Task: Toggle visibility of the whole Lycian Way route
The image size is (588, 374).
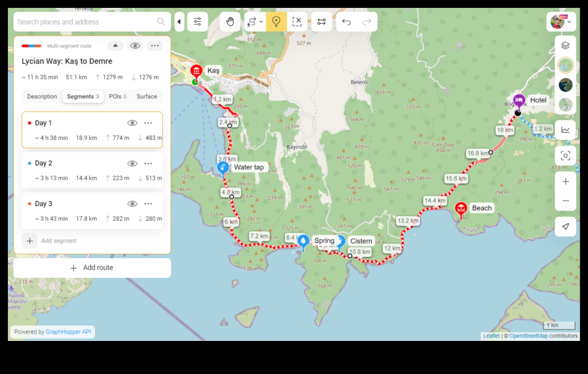Action: pos(135,46)
